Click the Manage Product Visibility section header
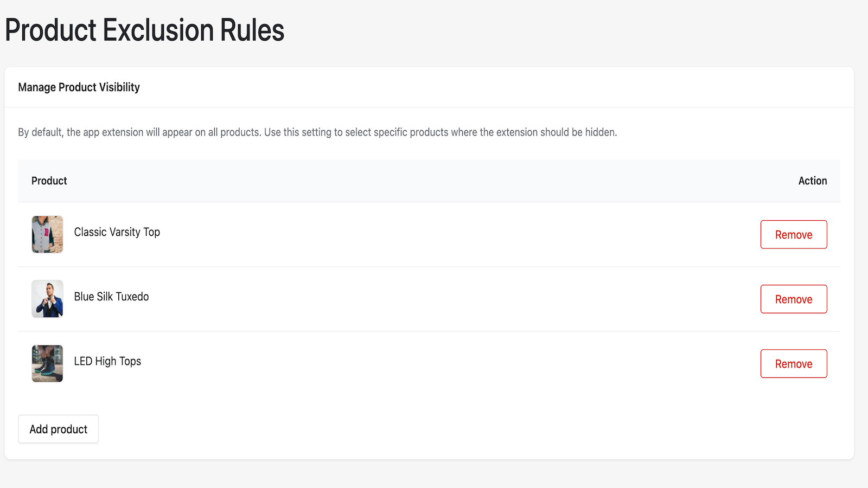Screen dimensions: 868x488 click(x=79, y=87)
